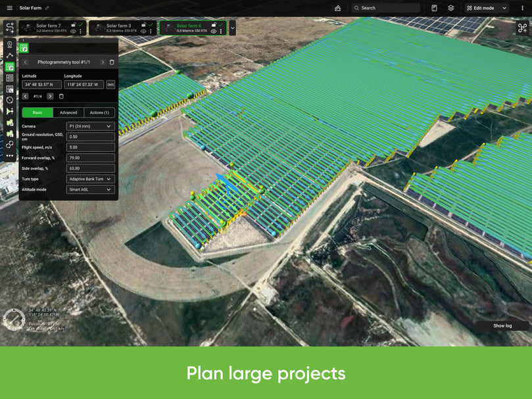Select the Photogrammetry tool in left toolbar
Viewport: 532px width, 399px height.
10,67
